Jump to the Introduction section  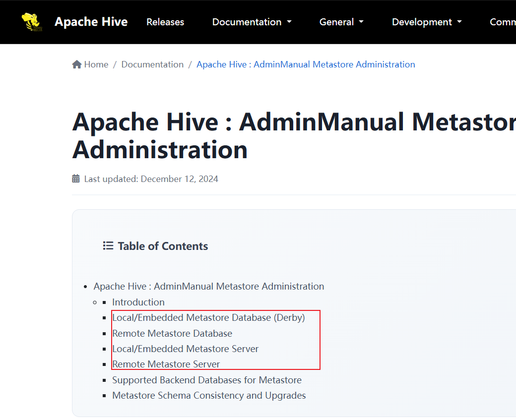pyautogui.click(x=138, y=302)
